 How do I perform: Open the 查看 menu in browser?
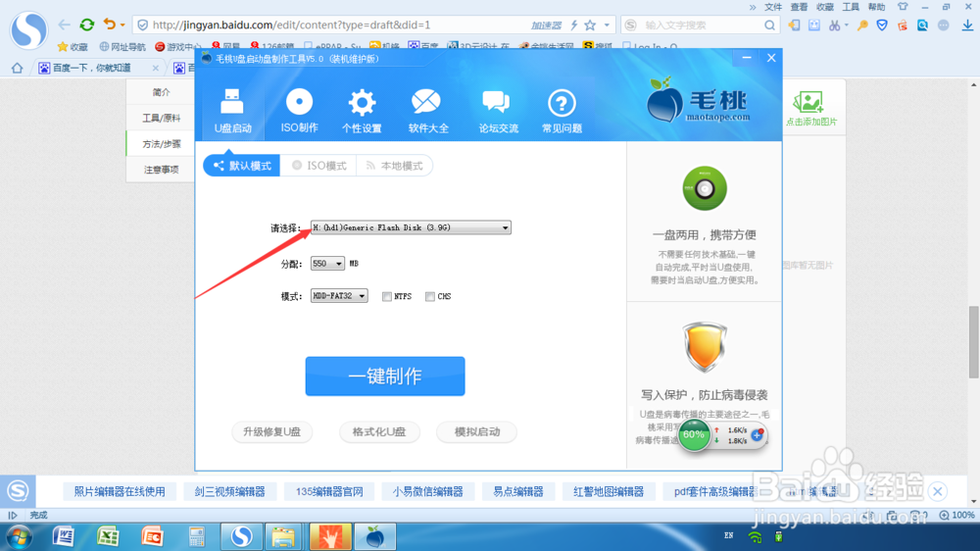coord(799,7)
